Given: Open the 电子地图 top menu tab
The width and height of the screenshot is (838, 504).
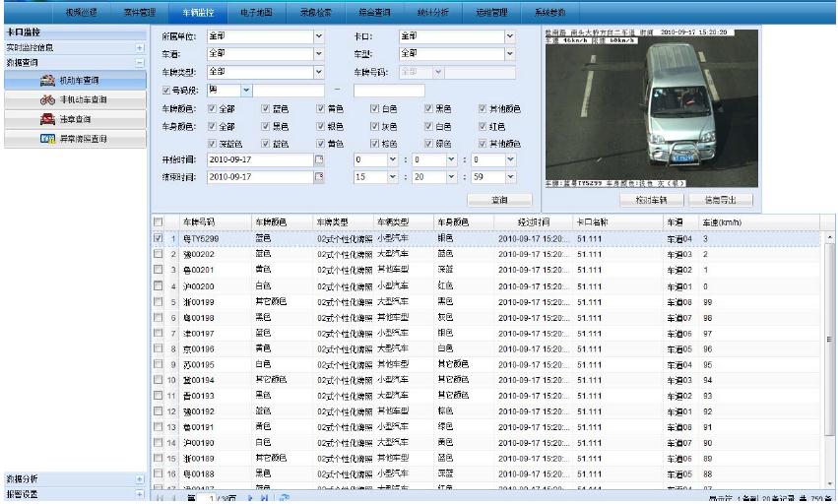Looking at the screenshot, I should pyautogui.click(x=257, y=12).
